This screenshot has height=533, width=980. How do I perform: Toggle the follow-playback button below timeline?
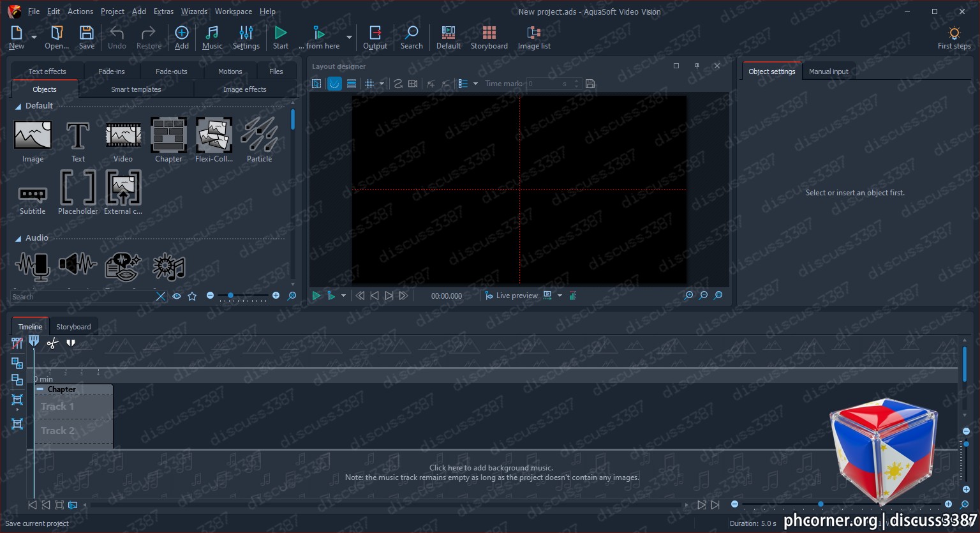coord(73,505)
